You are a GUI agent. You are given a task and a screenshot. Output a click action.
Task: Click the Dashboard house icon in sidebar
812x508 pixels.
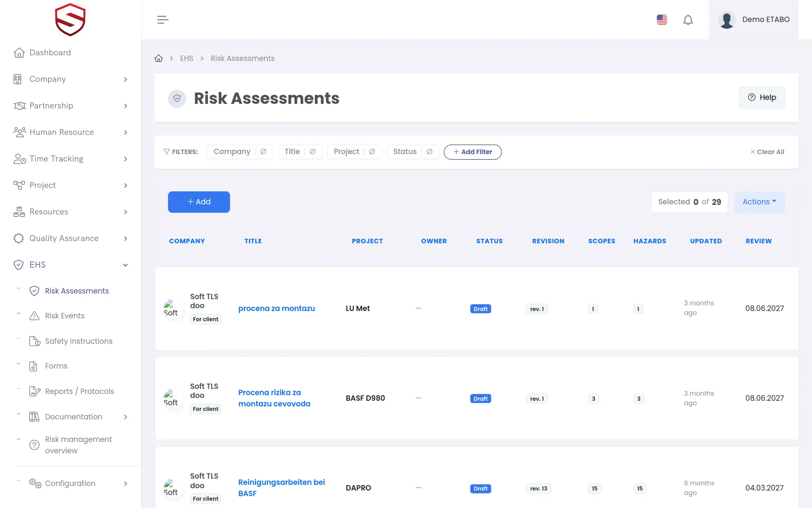19,52
